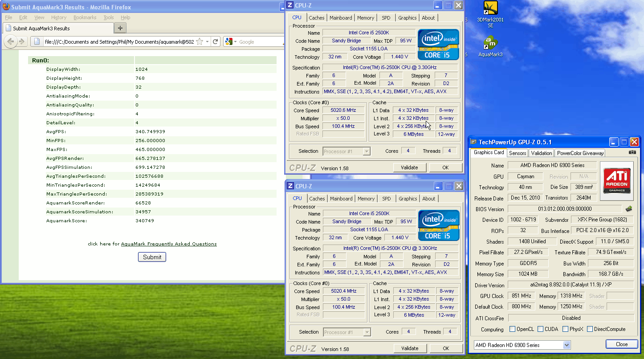Click the Run0: header row
Viewport: 644px width, 359px height.
click(x=152, y=60)
